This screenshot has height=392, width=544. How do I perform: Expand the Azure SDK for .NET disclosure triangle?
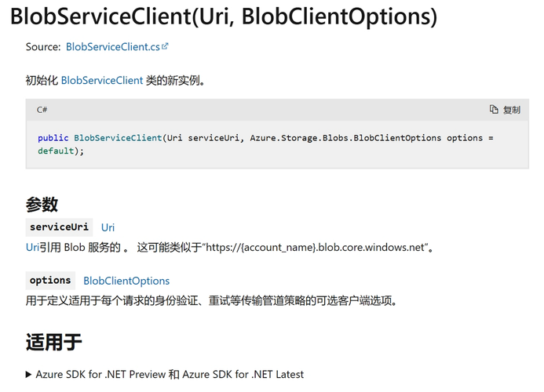29,375
